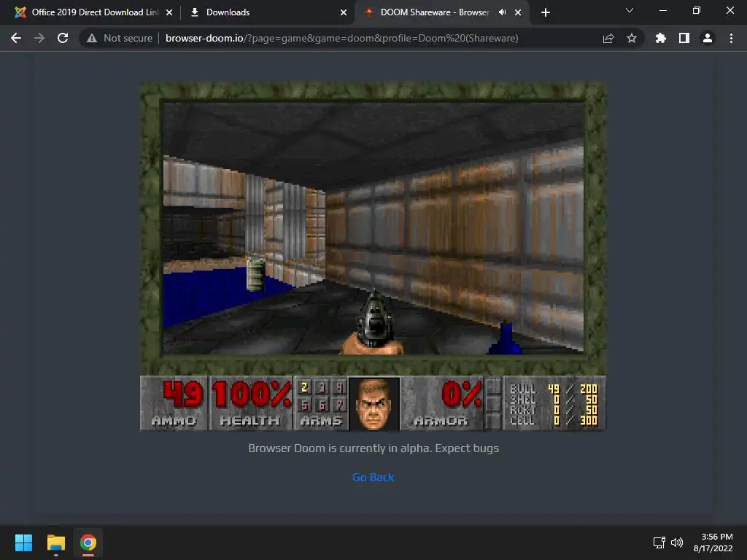Click the ARMS weapon slots panel
The width and height of the screenshot is (747, 560).
click(322, 403)
